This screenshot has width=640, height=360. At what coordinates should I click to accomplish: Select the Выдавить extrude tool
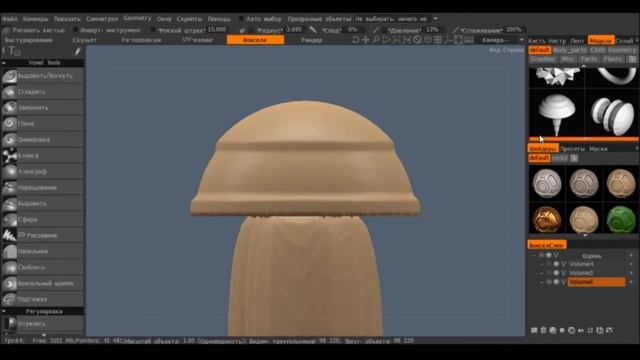pos(42,203)
